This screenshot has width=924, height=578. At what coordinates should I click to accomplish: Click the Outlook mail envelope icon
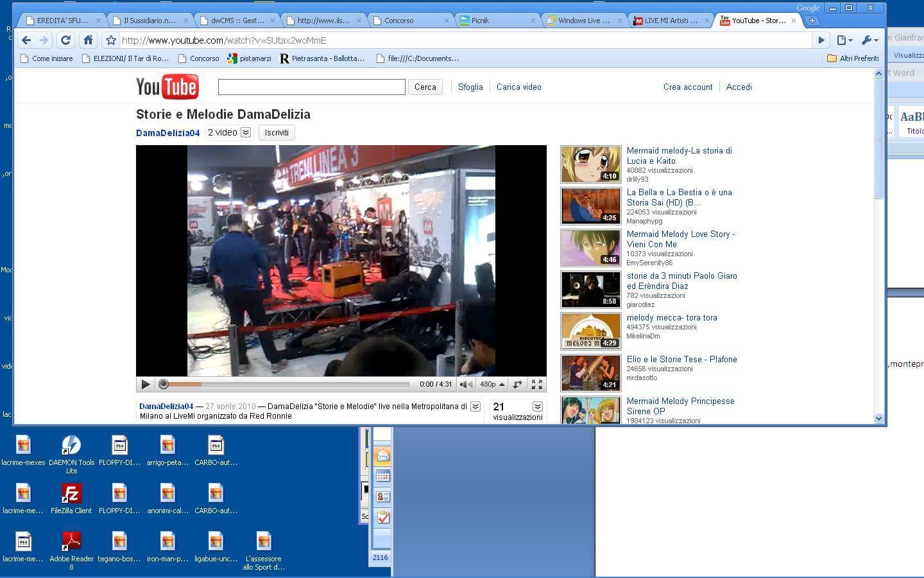point(383,456)
